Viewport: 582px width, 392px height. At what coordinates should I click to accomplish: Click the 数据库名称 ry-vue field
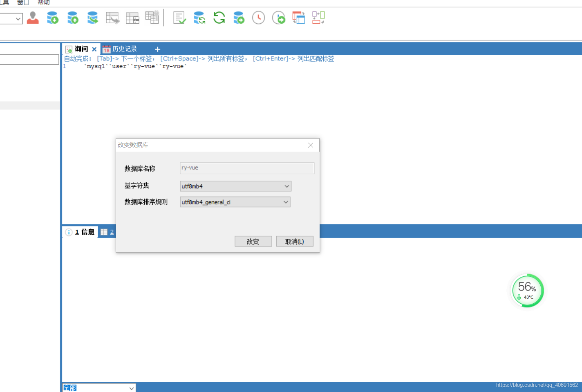[x=247, y=168]
